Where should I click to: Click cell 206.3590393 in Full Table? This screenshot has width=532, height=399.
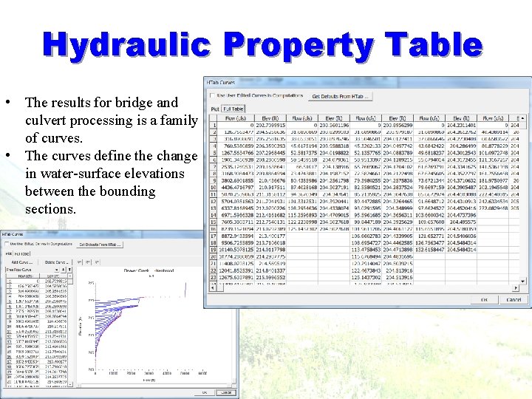(270, 146)
